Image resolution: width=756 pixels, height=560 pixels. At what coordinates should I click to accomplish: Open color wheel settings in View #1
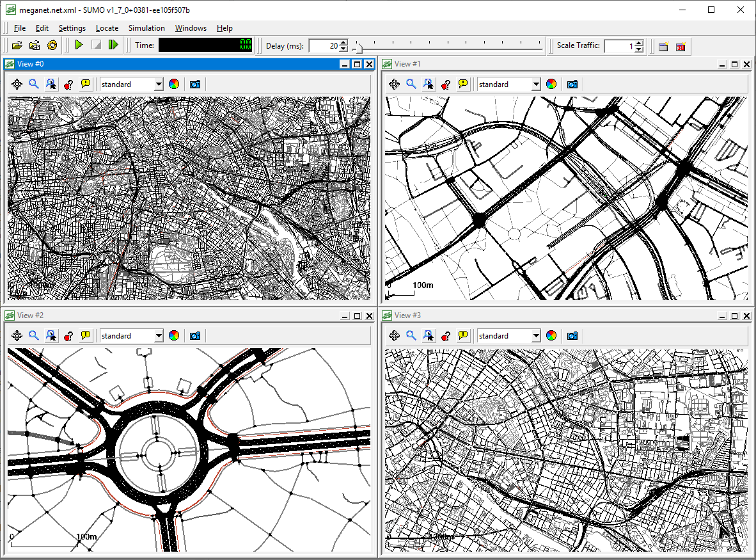point(551,84)
